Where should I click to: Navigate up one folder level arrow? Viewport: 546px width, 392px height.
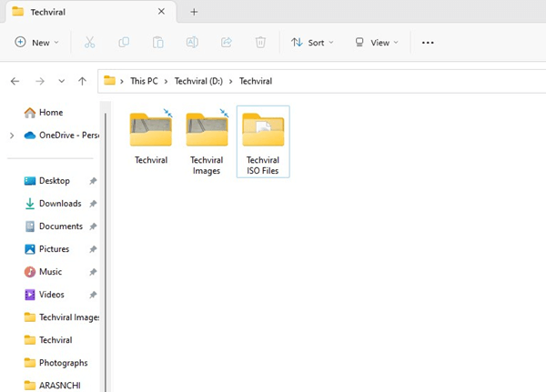(x=83, y=81)
